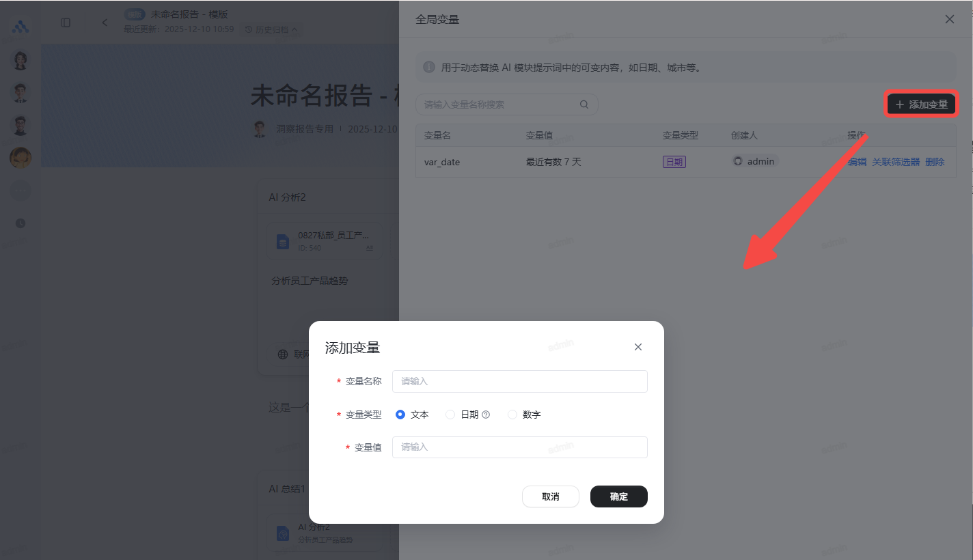The height and width of the screenshot is (560, 973).
Task: Click the 变量名 column header
Action: point(437,135)
